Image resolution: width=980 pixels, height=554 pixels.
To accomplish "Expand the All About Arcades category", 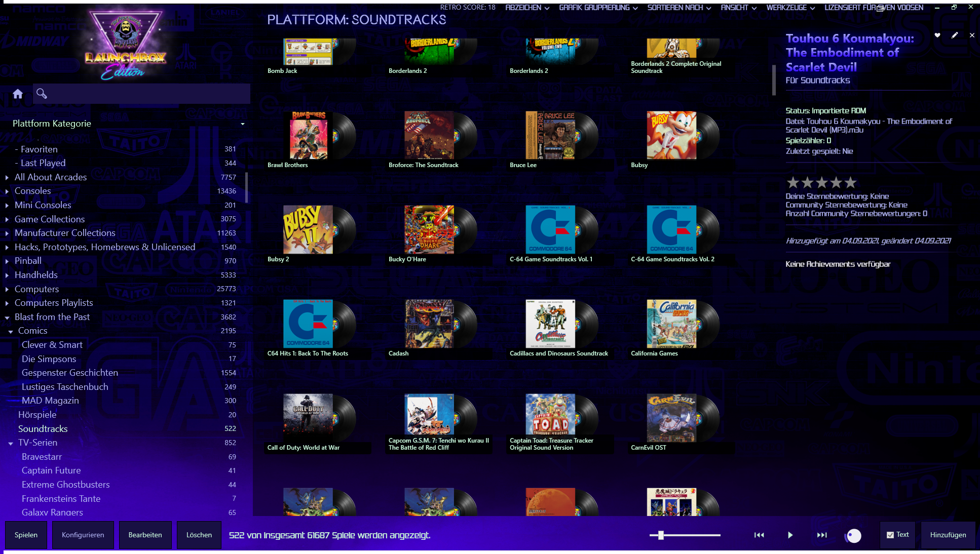I will (7, 178).
